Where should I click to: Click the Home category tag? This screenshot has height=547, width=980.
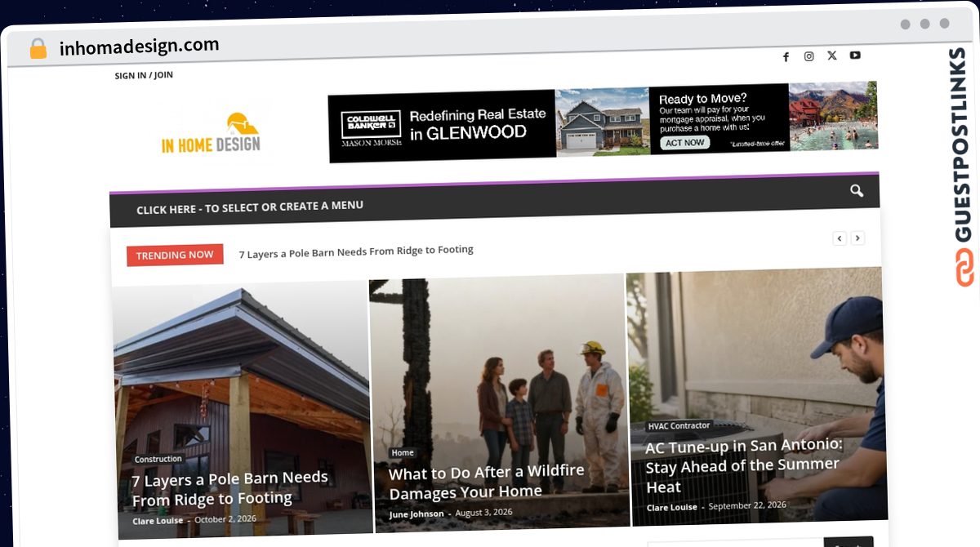click(x=403, y=452)
